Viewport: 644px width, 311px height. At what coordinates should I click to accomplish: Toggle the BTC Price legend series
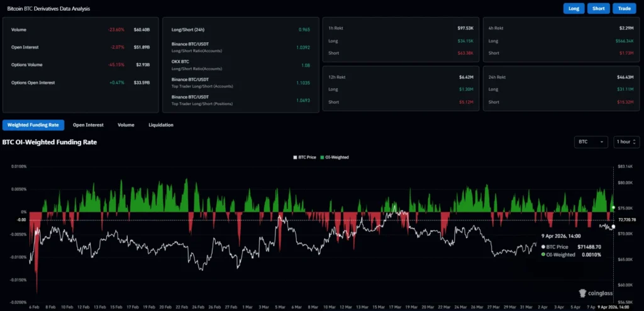306,157
